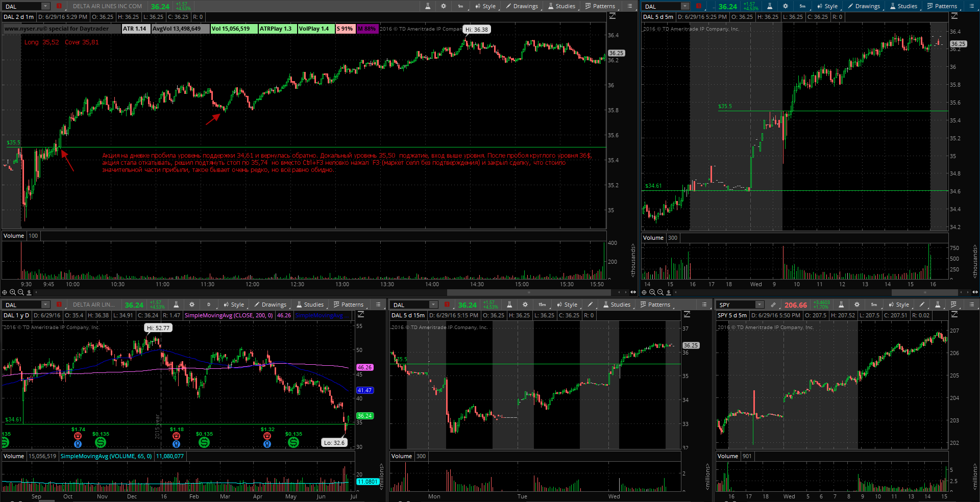Toggle the time-axis expand arrows at the DAL 1m chart's bottom right

click(633, 292)
